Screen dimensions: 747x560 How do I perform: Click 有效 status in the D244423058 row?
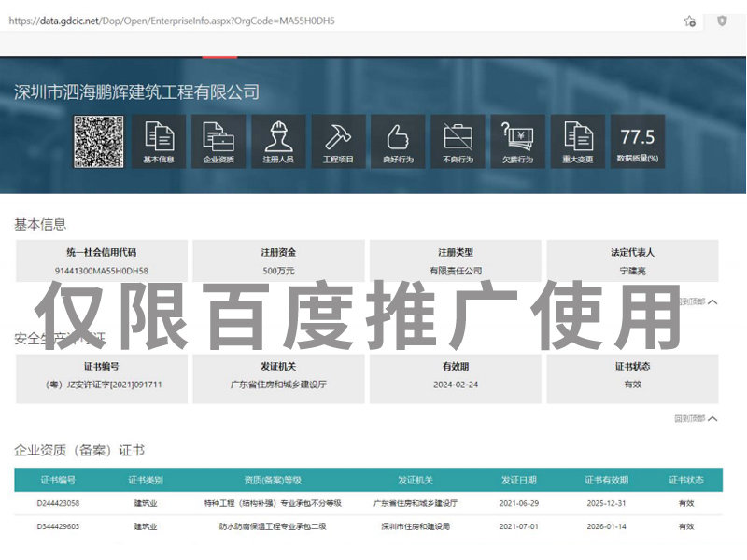(686, 503)
